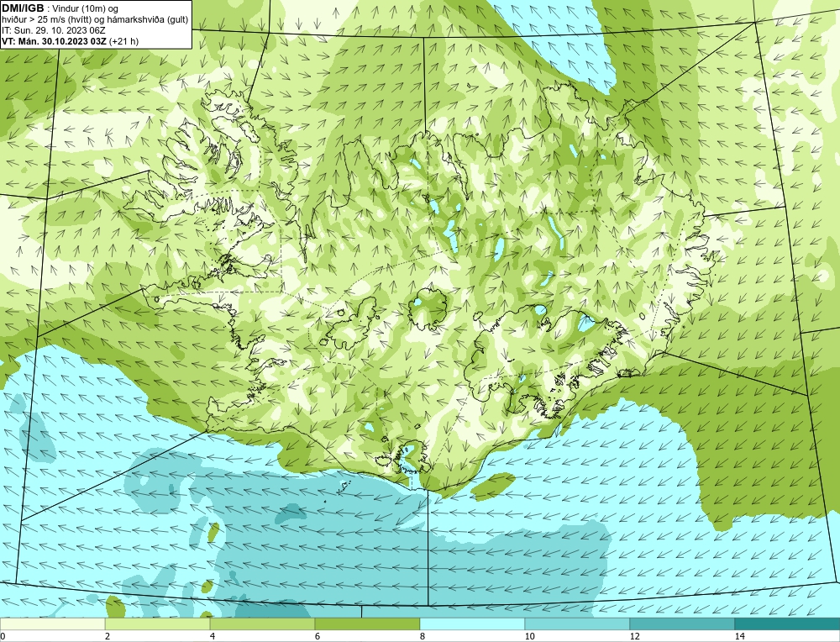Click the 'VT: Mán. 30.10.2023 03Z' valid time

(x=54, y=41)
